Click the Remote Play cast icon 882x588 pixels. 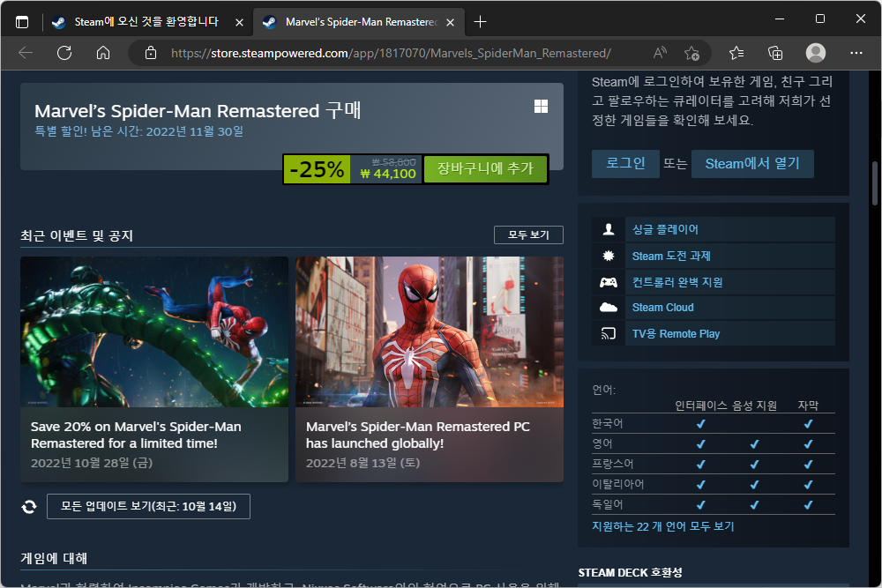(608, 334)
